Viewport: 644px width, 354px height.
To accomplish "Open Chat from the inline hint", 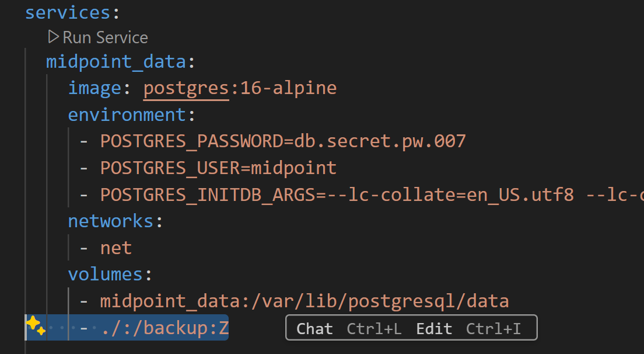I will coord(314,328).
